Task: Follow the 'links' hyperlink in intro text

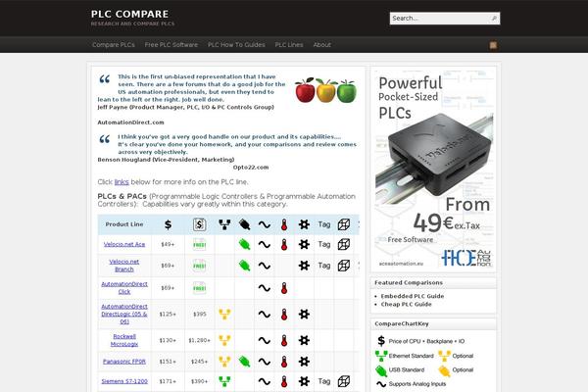Action: (122, 182)
